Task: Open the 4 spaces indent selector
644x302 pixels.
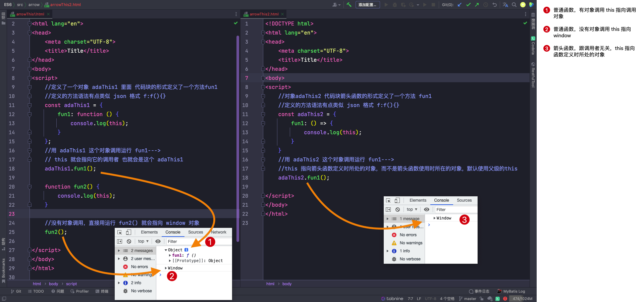Action: pyautogui.click(x=447, y=299)
